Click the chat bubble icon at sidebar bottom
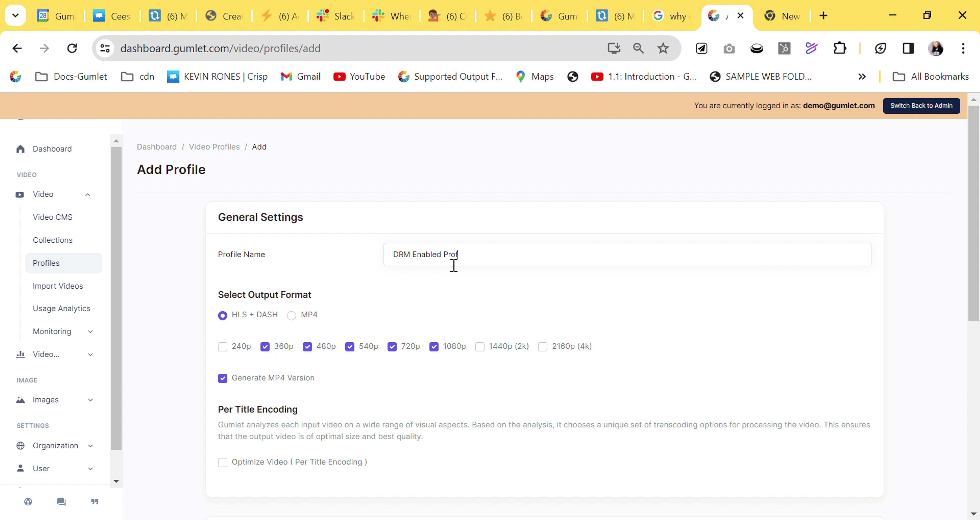 [x=61, y=502]
